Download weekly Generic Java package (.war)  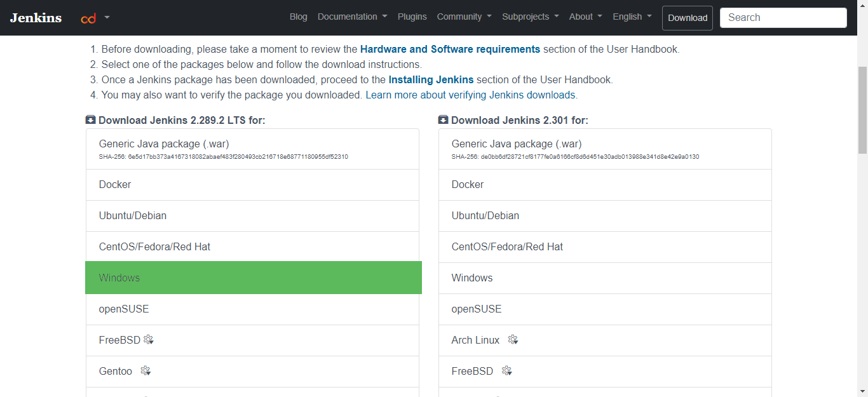click(605, 149)
